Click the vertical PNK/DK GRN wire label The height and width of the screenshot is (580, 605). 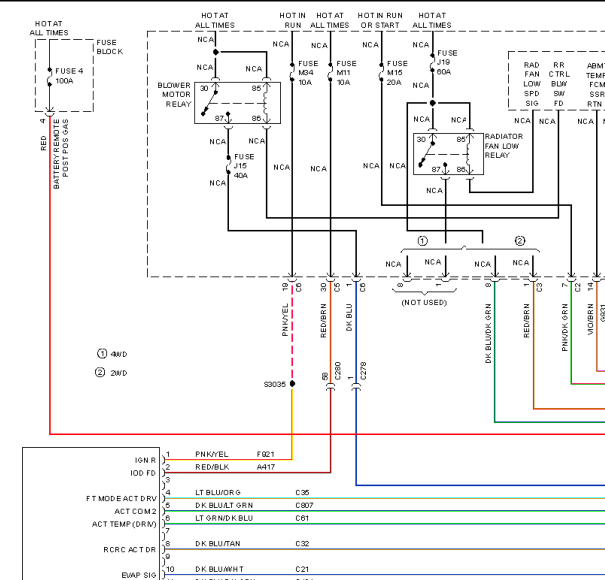coord(565,327)
